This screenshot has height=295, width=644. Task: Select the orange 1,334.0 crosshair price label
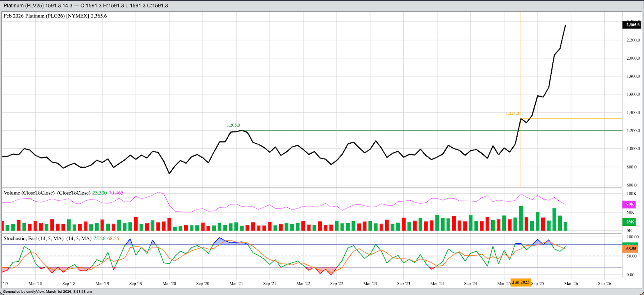coord(512,113)
